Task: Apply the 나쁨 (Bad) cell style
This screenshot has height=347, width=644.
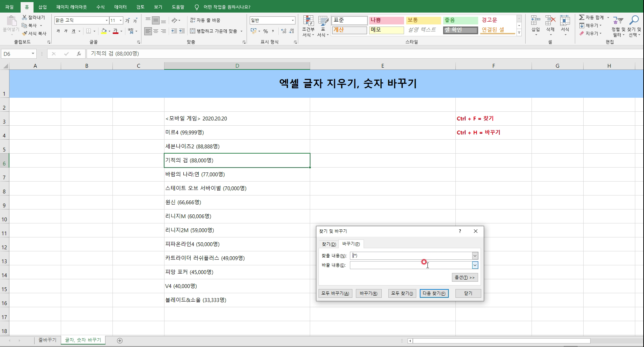Action: [386, 20]
